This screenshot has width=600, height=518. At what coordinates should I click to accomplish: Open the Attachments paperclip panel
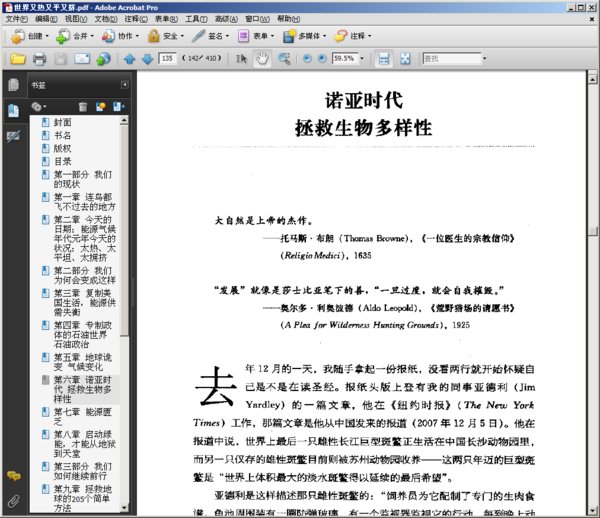[x=13, y=499]
